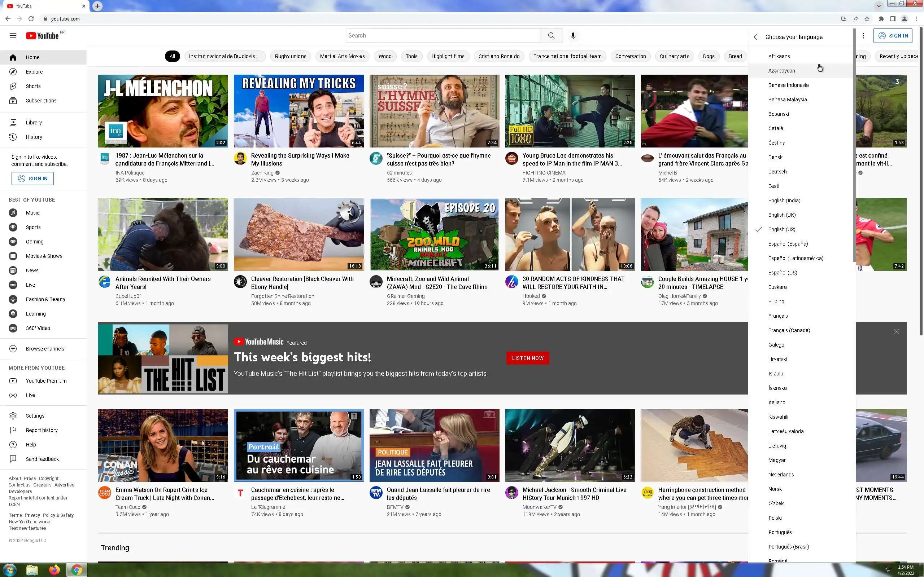The width and height of the screenshot is (924, 577).
Task: Open YouTube Settings gear in sidebar
Action: point(13,415)
